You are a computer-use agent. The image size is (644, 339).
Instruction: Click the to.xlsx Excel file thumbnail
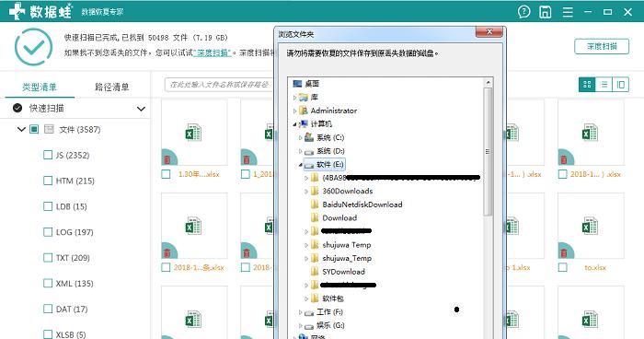pos(591,227)
